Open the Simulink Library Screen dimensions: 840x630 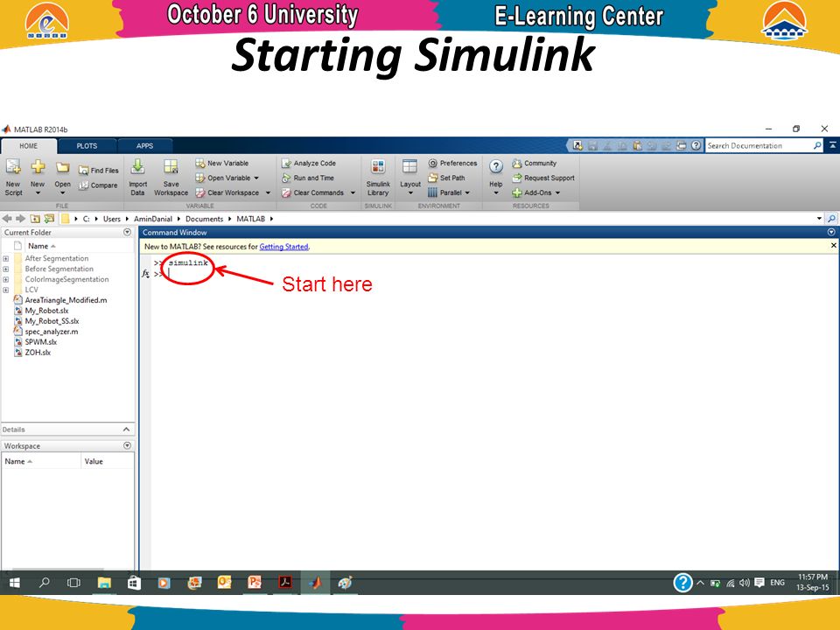(378, 178)
